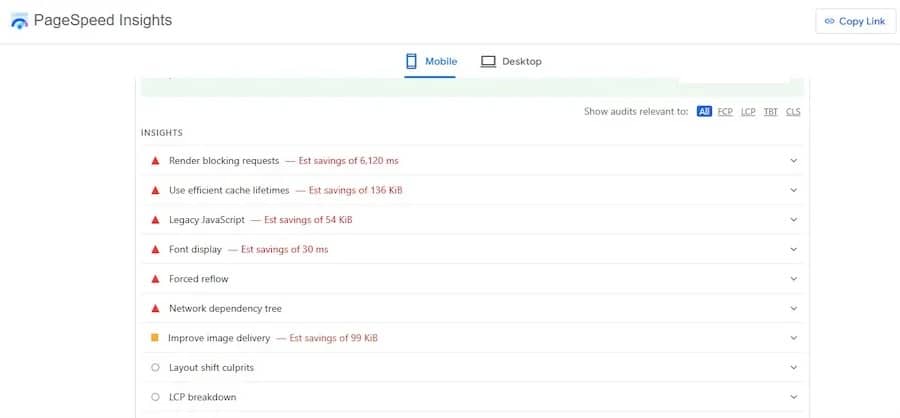Expand the LCP breakdown chevron
The image size is (900, 418).
794,397
